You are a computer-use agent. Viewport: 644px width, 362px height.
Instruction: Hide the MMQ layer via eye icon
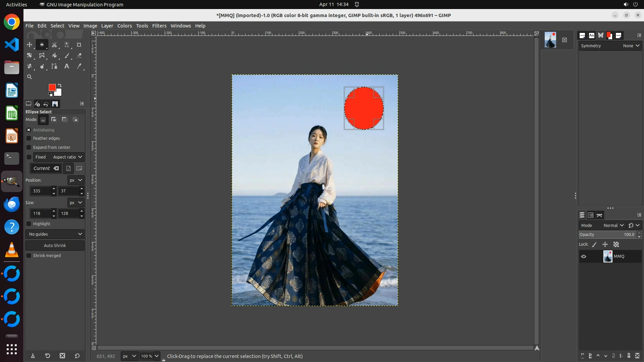pos(584,256)
